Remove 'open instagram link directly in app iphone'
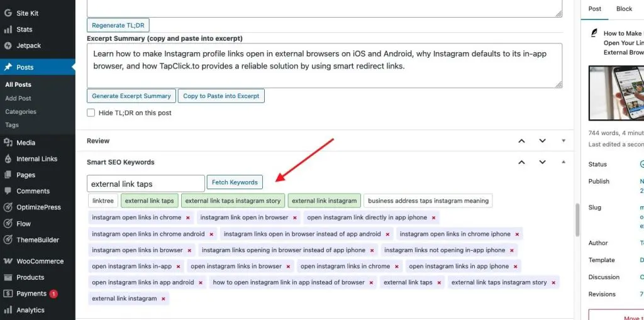Image resolution: width=644 pixels, height=320 pixels. coord(434,218)
